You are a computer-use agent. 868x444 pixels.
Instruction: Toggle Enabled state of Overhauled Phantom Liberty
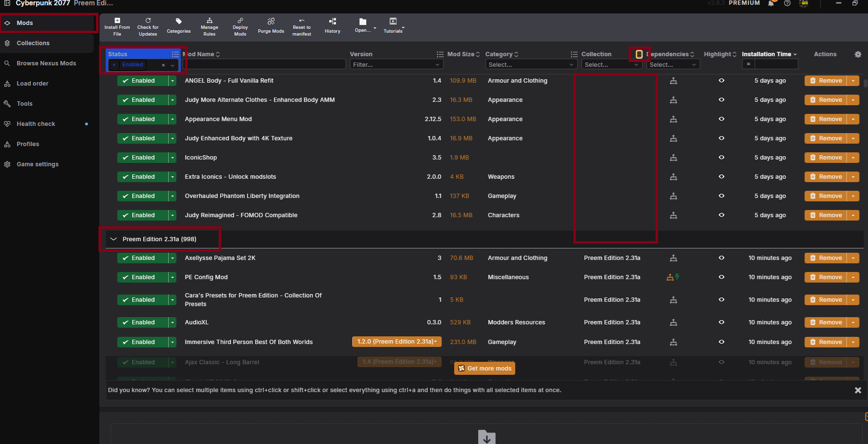pyautogui.click(x=143, y=196)
